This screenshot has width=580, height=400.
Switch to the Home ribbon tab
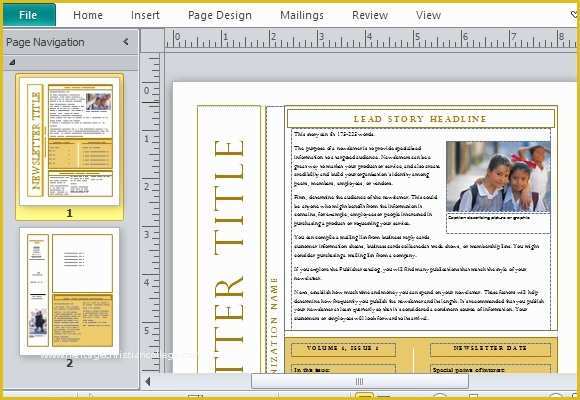coord(88,15)
